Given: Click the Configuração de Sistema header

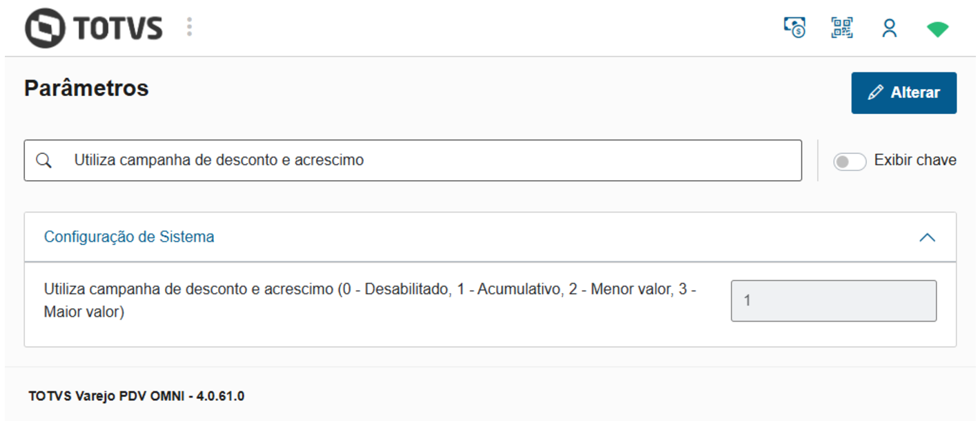Looking at the screenshot, I should [x=129, y=237].
